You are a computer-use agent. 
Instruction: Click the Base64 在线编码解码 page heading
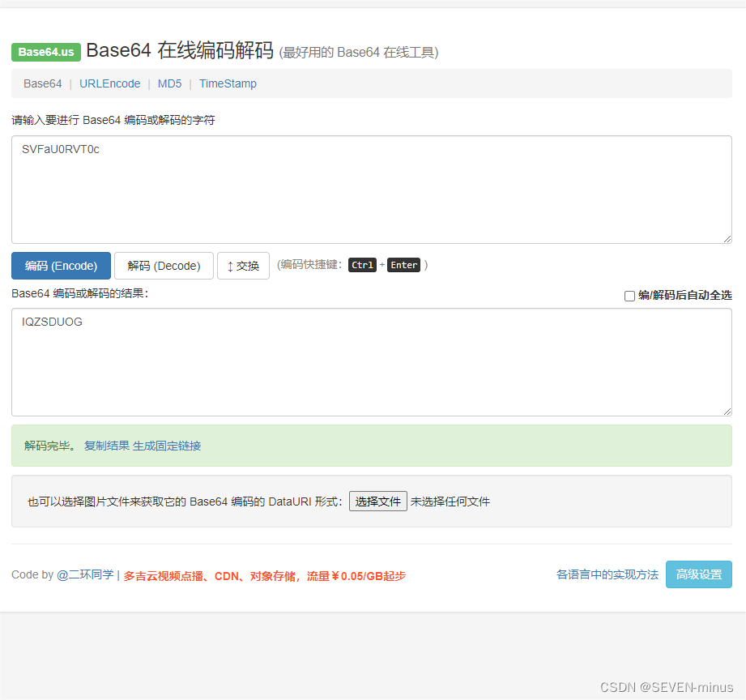180,50
